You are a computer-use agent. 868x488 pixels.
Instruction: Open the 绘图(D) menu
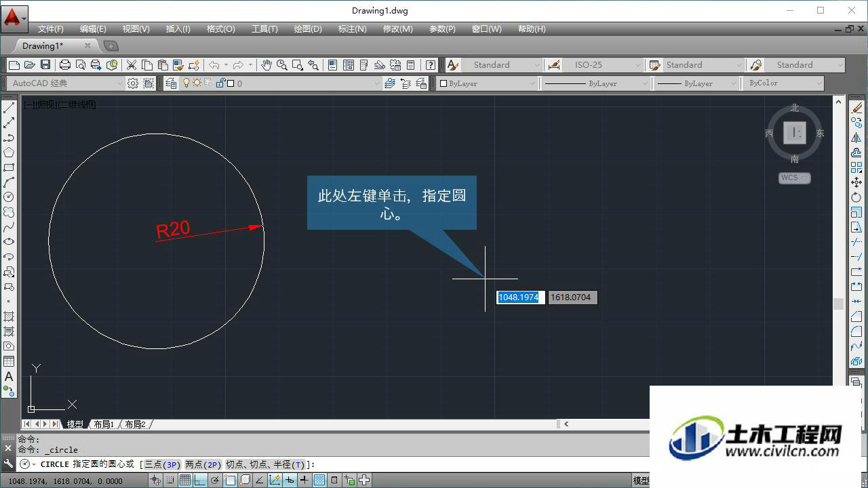(308, 29)
